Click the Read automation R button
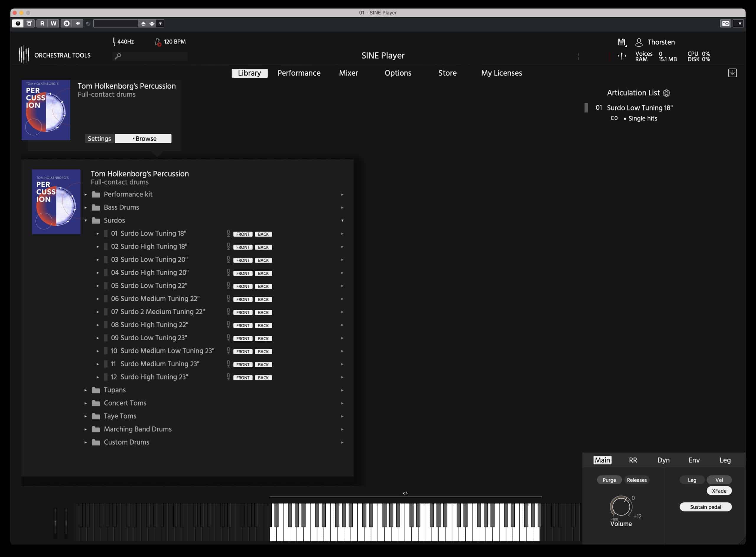The image size is (756, 557). (42, 23)
